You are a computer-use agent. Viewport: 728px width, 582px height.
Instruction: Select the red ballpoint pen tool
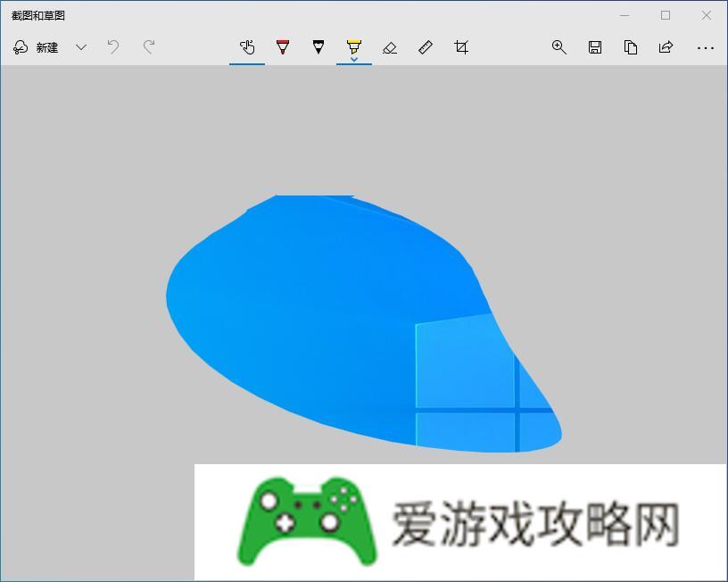283,47
